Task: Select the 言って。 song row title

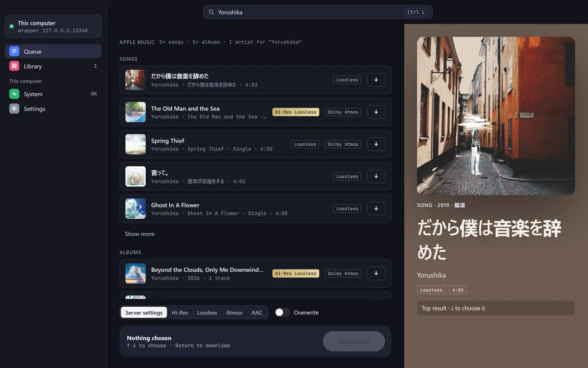Action: coord(160,173)
